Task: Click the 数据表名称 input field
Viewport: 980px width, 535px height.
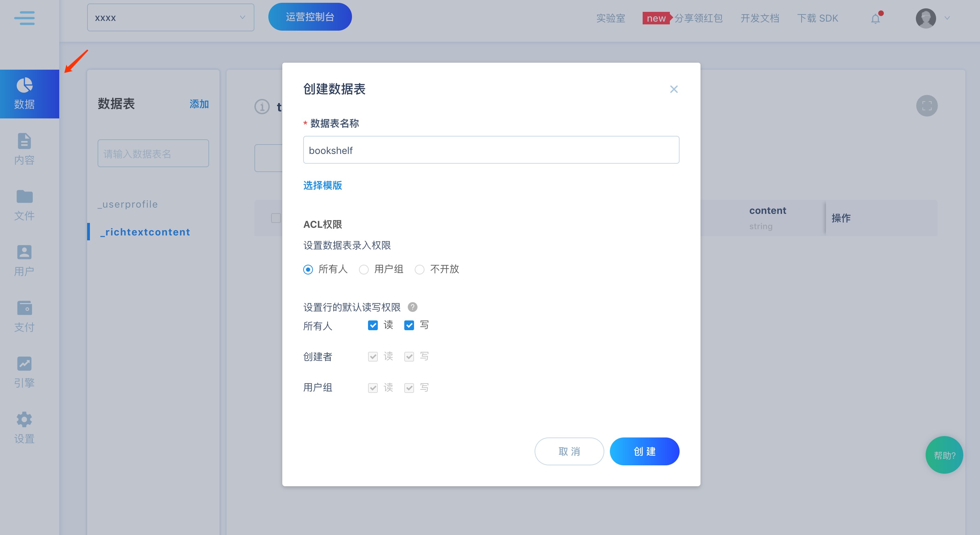Action: [491, 150]
